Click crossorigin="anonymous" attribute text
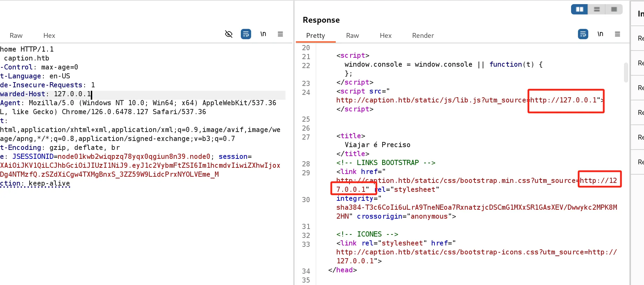Image resolution: width=644 pixels, height=285 pixels. click(x=404, y=216)
